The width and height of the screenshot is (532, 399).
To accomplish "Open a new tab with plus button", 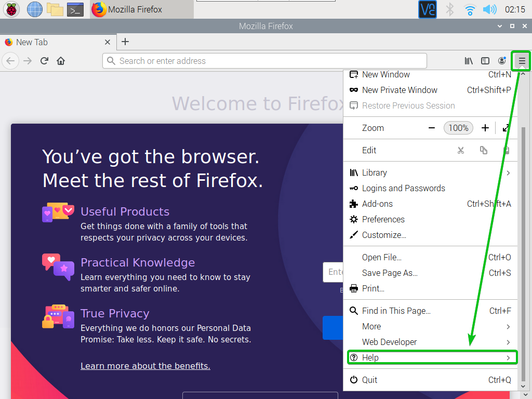I will click(125, 42).
